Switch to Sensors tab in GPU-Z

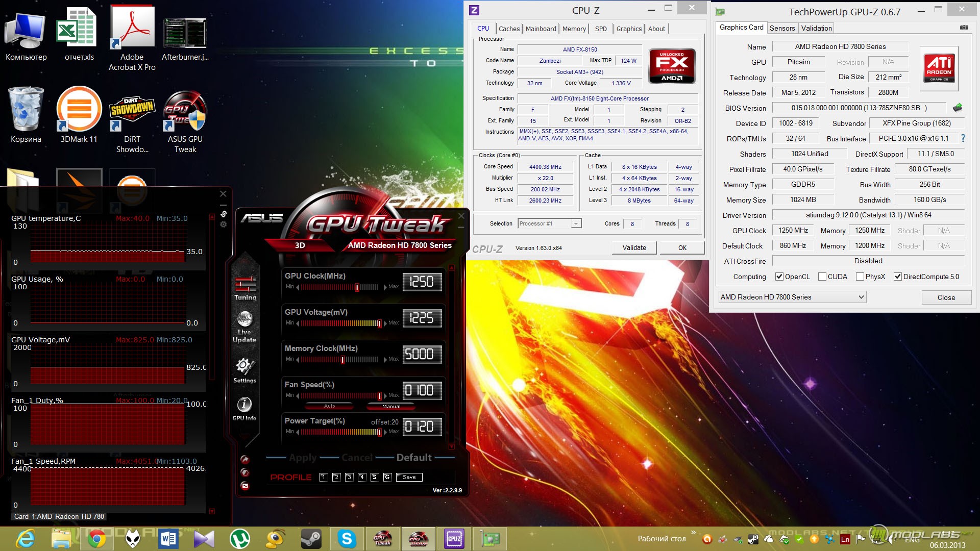pos(782,28)
